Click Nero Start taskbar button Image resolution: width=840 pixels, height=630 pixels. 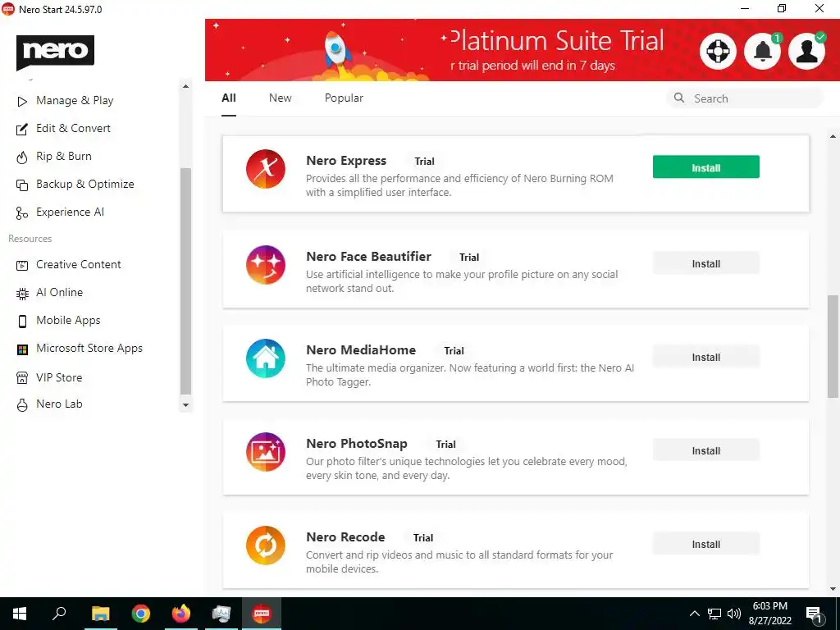pyautogui.click(x=262, y=614)
